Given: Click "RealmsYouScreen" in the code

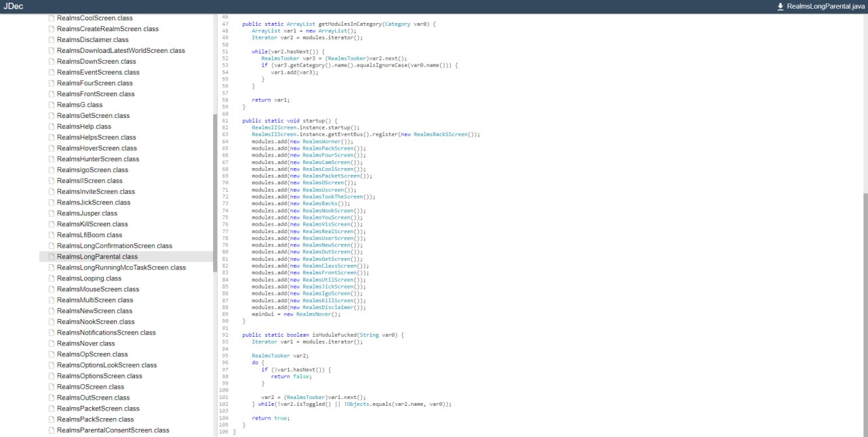Looking at the screenshot, I should (326, 217).
